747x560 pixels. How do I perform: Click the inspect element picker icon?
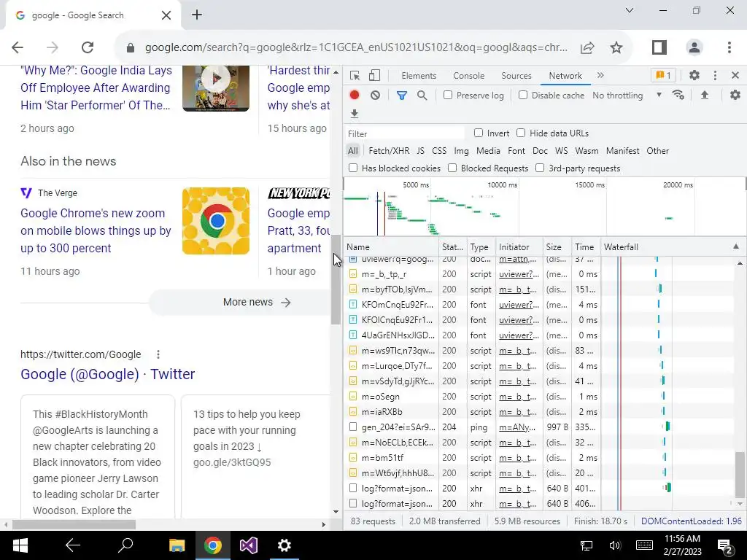pos(355,75)
